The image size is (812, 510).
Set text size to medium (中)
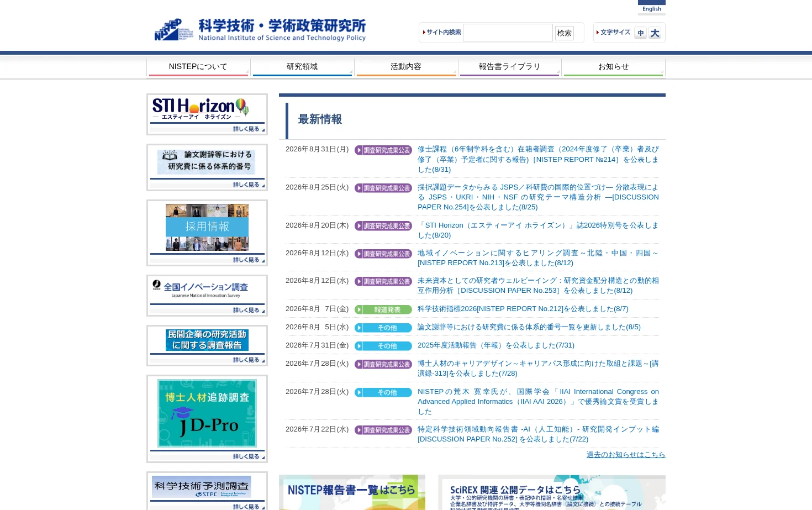(640, 33)
